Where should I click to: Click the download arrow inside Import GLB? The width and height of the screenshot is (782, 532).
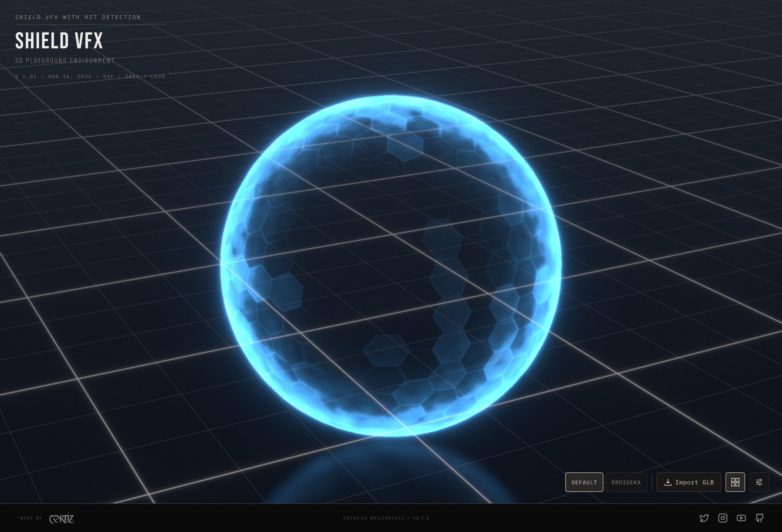click(668, 482)
